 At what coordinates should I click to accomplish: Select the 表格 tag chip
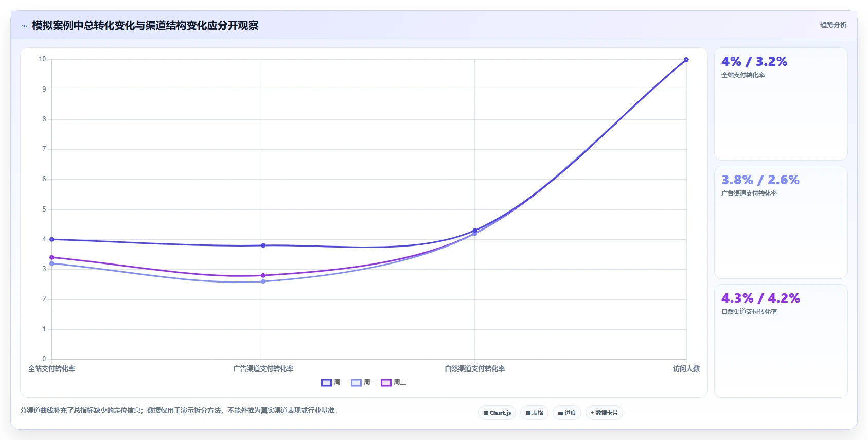534,413
